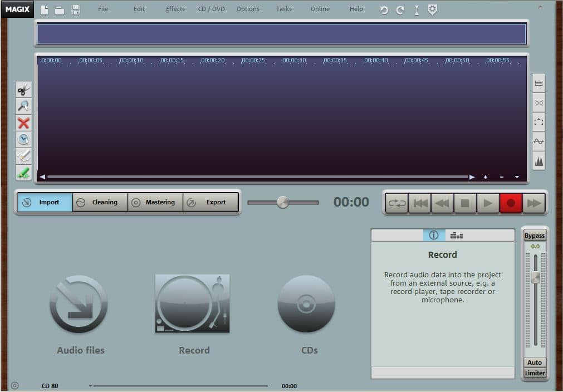Click the CDs disc icon

coord(306,303)
